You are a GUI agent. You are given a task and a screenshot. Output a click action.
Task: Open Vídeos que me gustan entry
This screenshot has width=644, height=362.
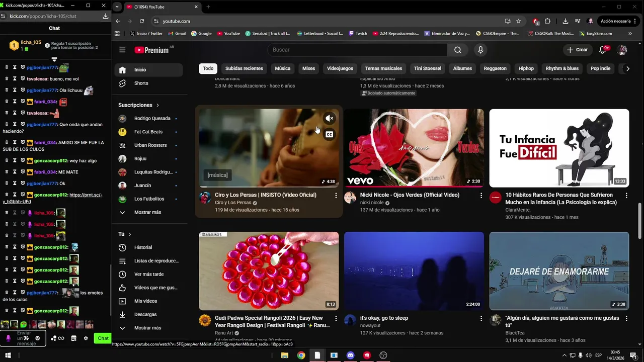pyautogui.click(x=148, y=288)
